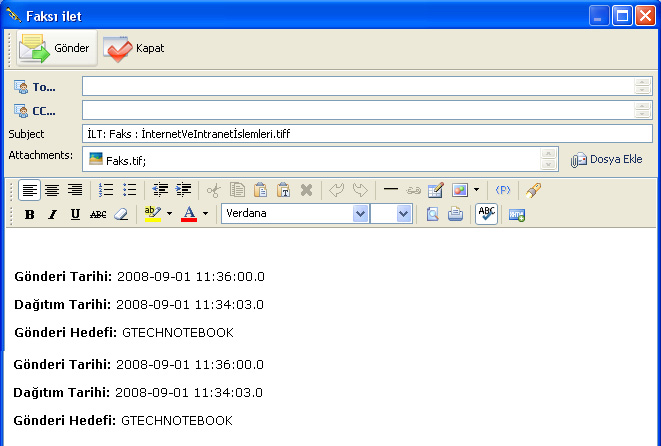Click the Subject input field

[367, 134]
